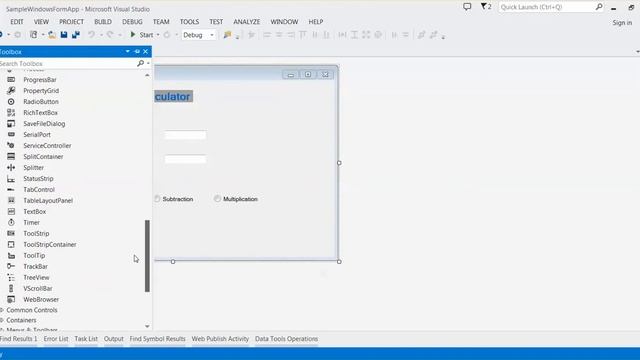Open the Start button dropdown arrow
The height and width of the screenshot is (360, 640).
coord(158,35)
